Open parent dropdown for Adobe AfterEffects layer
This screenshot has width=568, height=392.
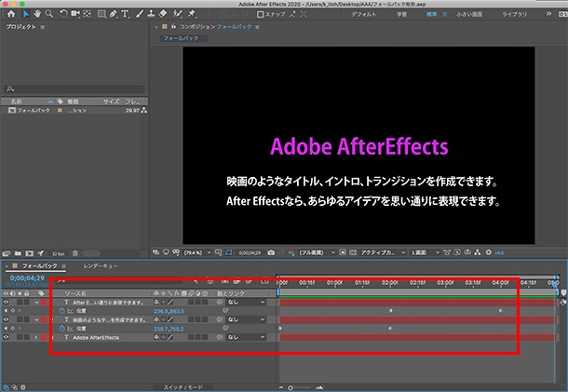[246, 337]
